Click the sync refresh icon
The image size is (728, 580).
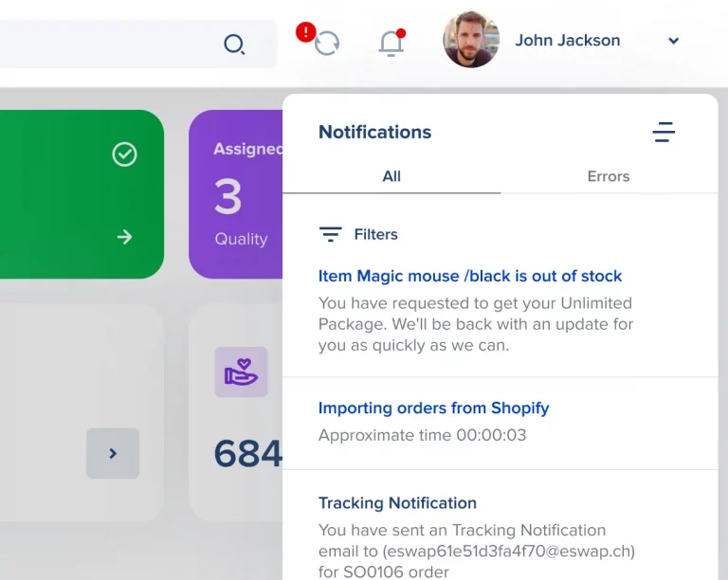tap(327, 43)
